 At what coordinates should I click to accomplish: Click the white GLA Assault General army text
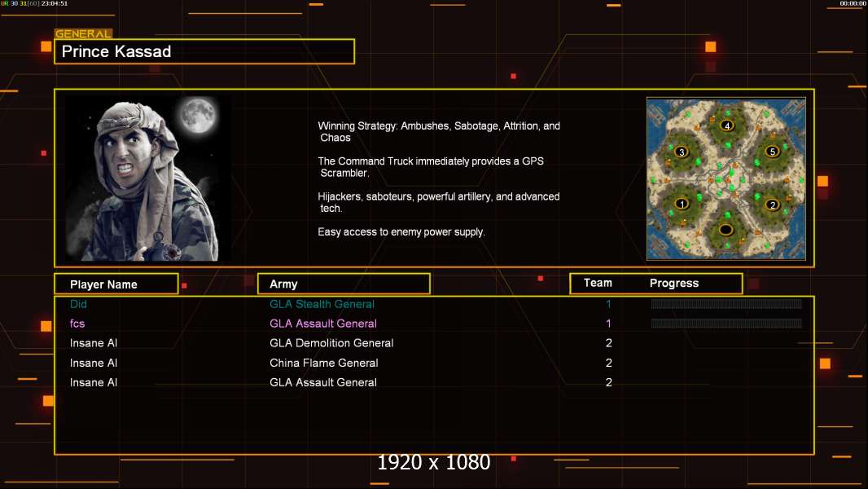point(322,382)
